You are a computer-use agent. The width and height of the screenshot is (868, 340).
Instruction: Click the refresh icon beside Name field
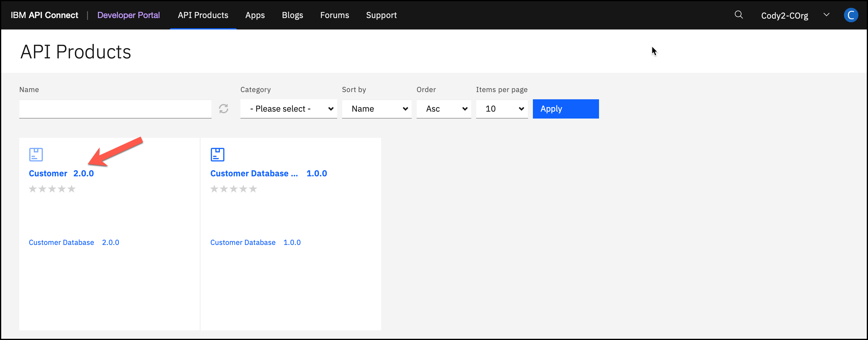point(223,109)
